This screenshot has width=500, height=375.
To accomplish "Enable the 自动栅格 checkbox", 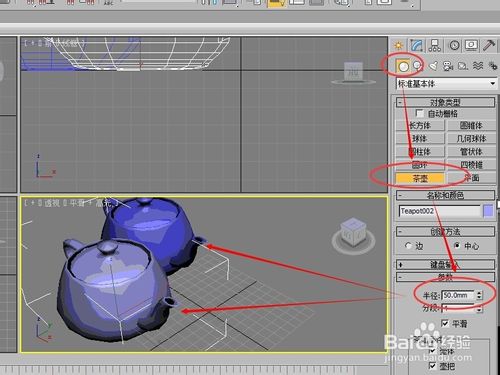I will coord(420,114).
